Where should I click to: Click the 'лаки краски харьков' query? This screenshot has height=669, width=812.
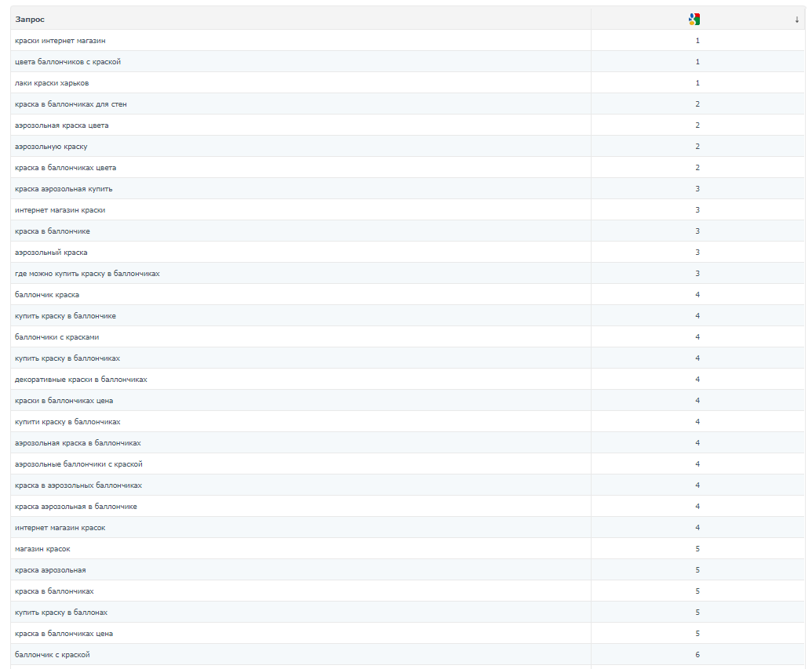tap(52, 83)
